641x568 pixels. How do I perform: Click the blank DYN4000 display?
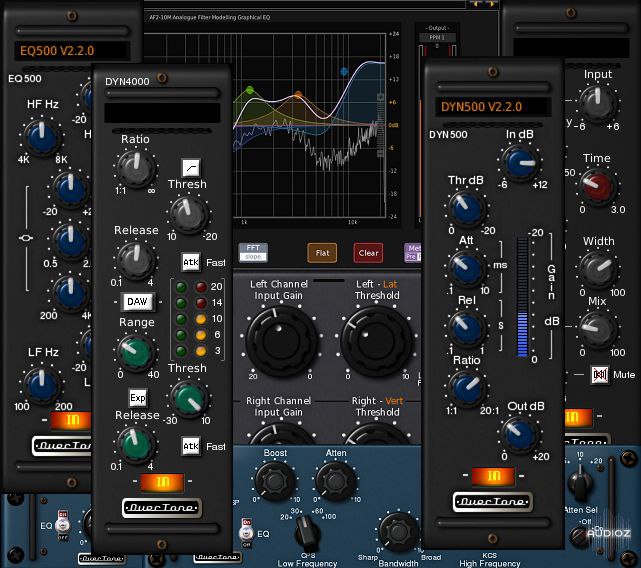click(x=162, y=113)
